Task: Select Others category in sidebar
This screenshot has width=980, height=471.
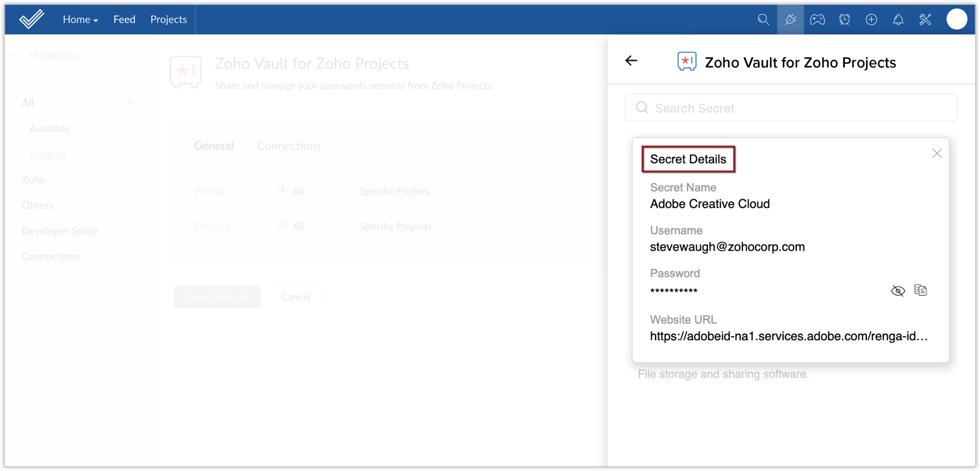Action: pos(37,205)
